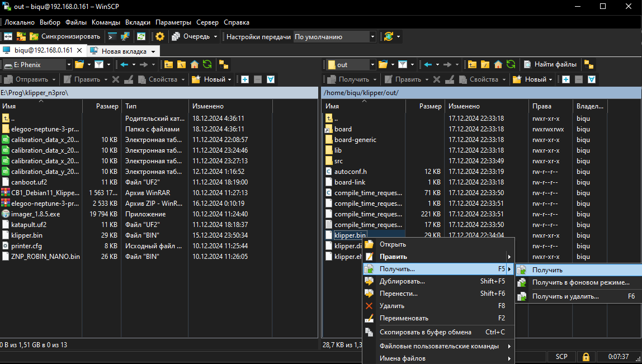This screenshot has height=364, width=642.
Task: Choose Переименовать in the context menu
Action: coord(438,318)
